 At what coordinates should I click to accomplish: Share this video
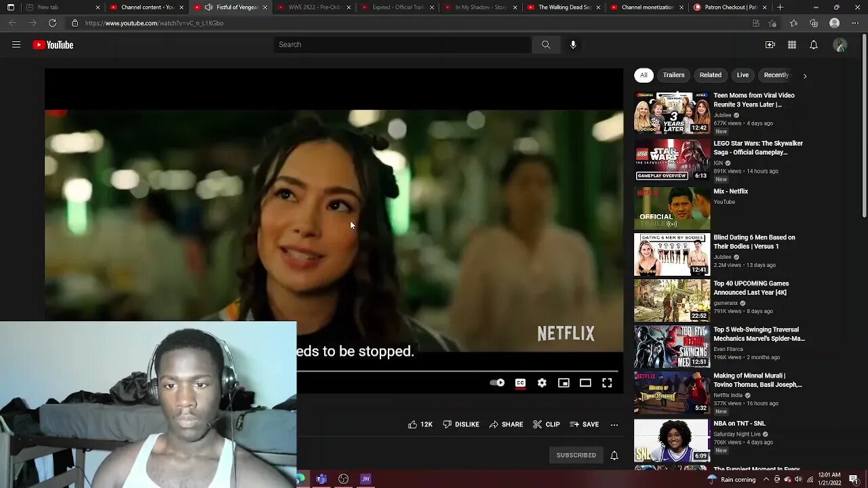point(506,424)
